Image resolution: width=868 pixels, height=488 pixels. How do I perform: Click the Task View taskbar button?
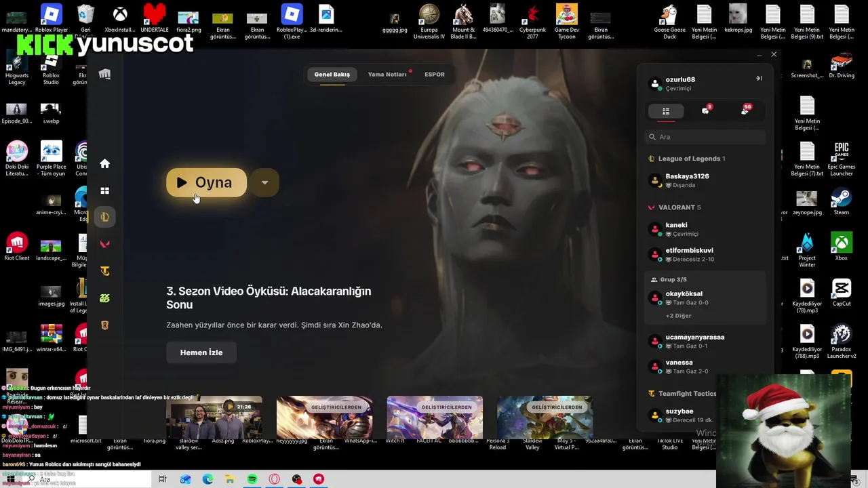[163, 479]
